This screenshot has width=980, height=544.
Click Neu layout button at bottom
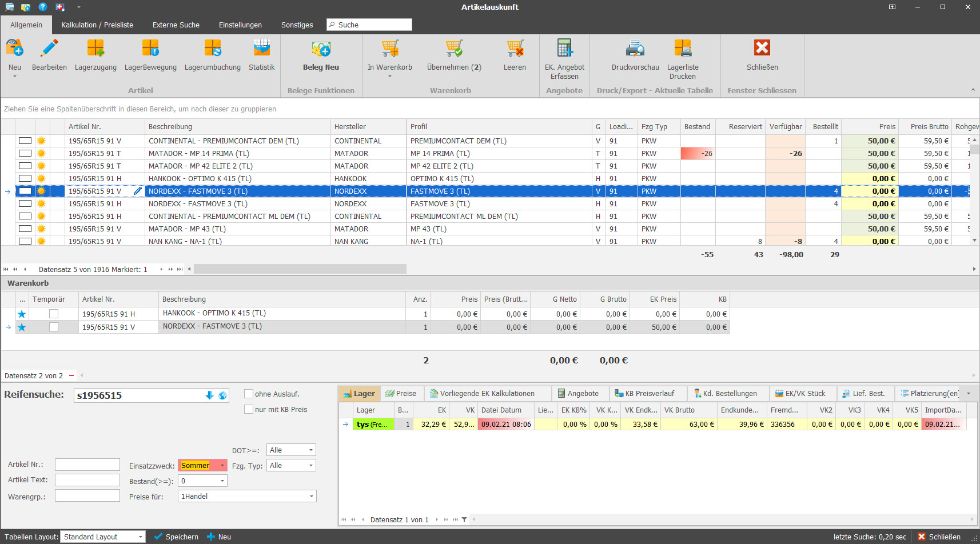[219, 537]
